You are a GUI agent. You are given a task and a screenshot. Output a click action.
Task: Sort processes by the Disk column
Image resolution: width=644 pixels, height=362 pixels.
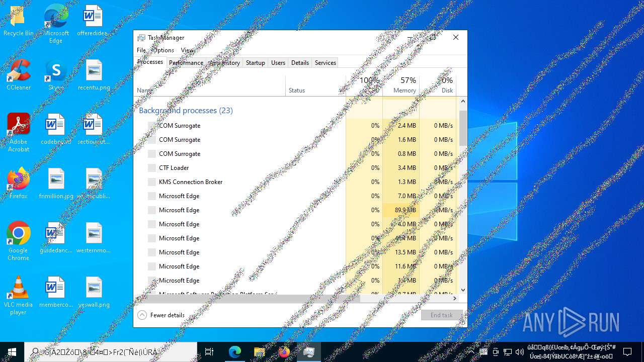438,85
